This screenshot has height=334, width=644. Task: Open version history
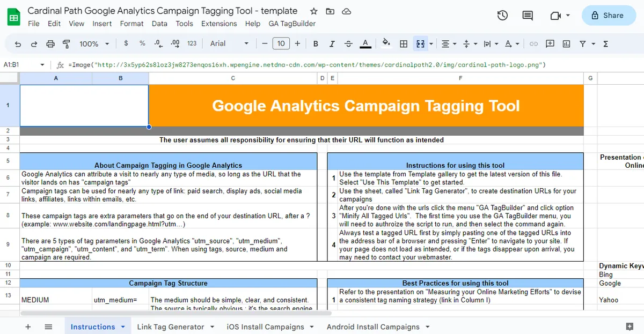click(502, 16)
